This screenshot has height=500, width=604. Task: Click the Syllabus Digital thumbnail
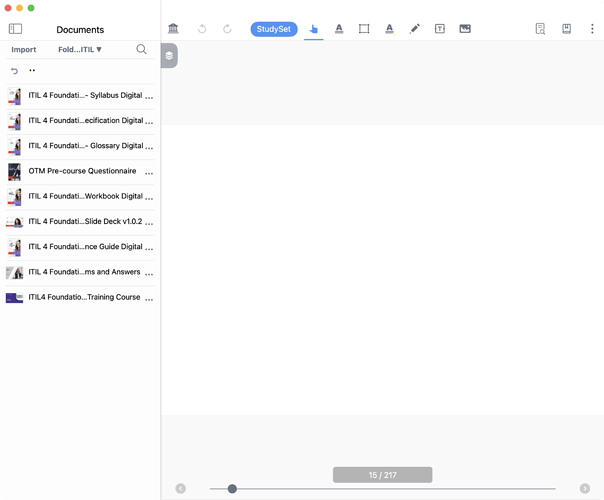(x=15, y=96)
